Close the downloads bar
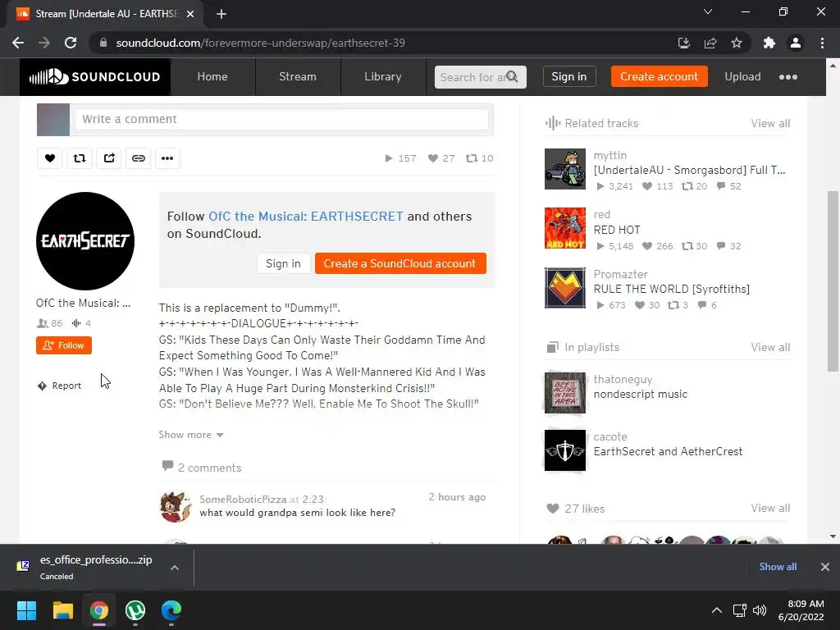 [x=825, y=567]
